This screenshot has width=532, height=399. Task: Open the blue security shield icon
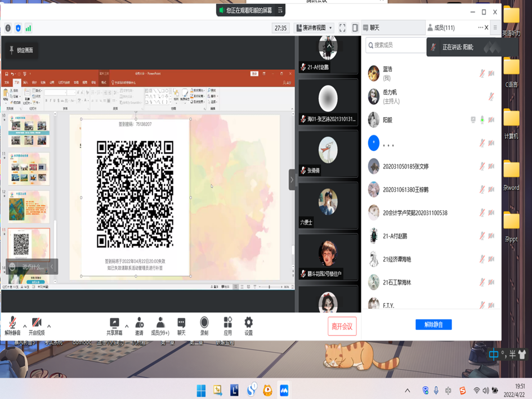19,28
